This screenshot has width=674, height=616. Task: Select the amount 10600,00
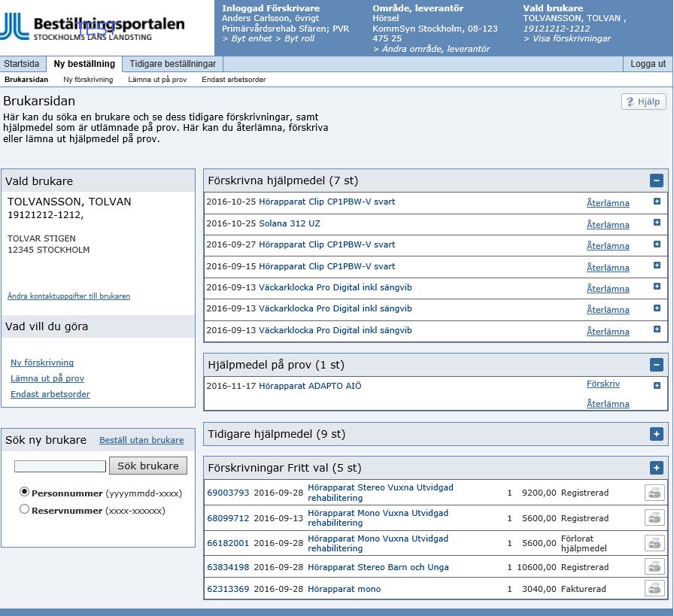pos(536,567)
